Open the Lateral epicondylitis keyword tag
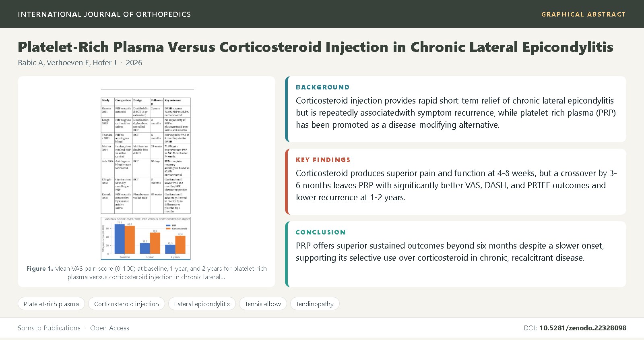Viewport: 644px width, 340px height. tap(202, 304)
